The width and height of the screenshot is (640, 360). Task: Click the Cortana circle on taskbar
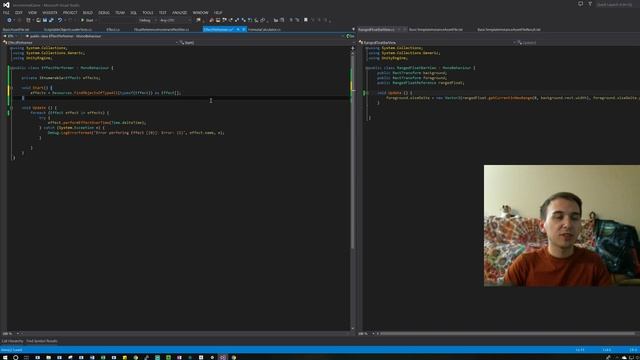coord(16,357)
